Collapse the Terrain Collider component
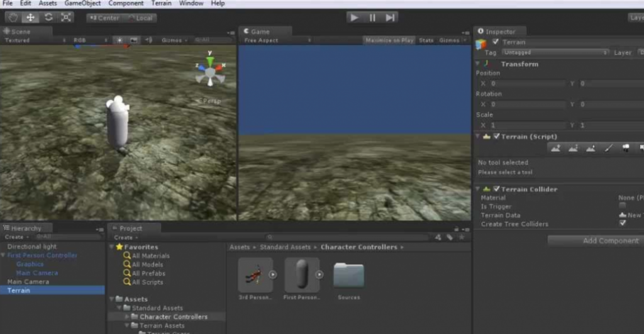This screenshot has width=644, height=334. click(x=478, y=189)
